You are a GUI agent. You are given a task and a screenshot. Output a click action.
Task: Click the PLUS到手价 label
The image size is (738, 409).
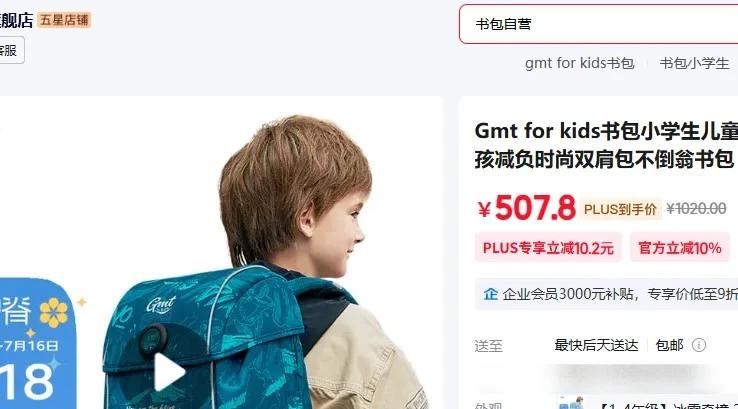[x=620, y=209]
